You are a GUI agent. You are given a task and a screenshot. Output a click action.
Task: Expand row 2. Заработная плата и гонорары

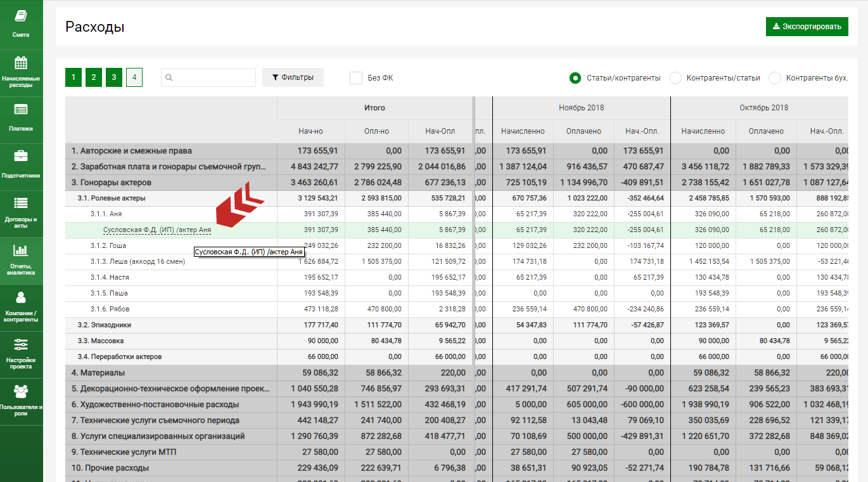pyautogui.click(x=171, y=167)
